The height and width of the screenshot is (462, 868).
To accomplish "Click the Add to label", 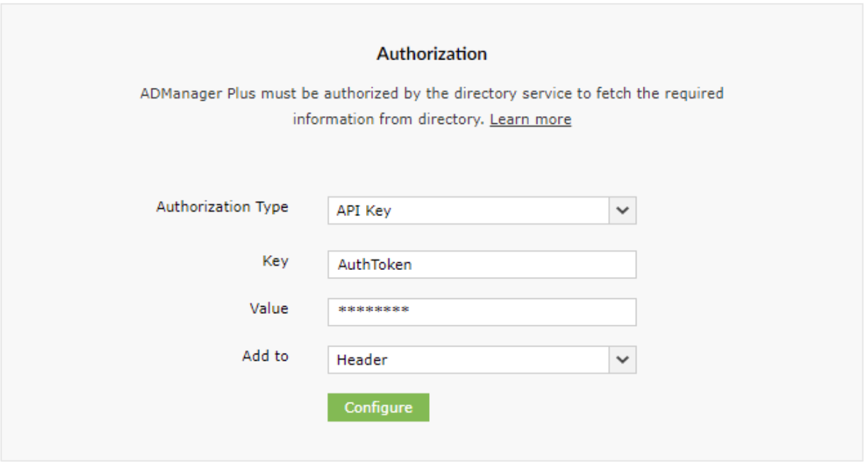I will pos(265,356).
